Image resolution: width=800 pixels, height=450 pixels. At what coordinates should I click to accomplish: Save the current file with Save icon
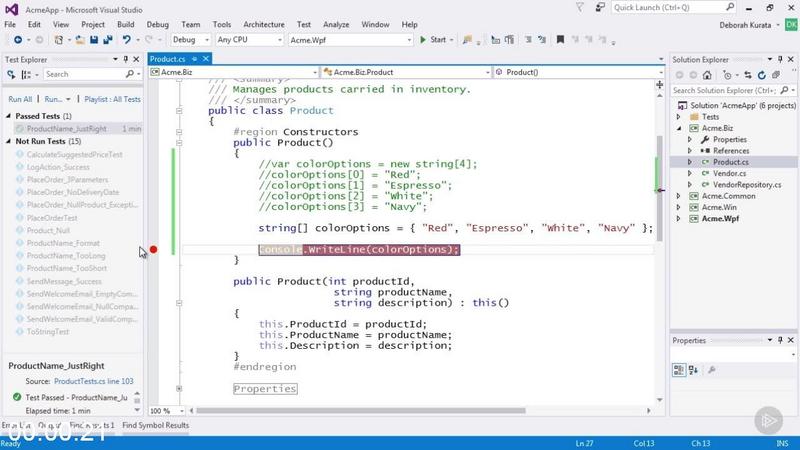pos(94,40)
